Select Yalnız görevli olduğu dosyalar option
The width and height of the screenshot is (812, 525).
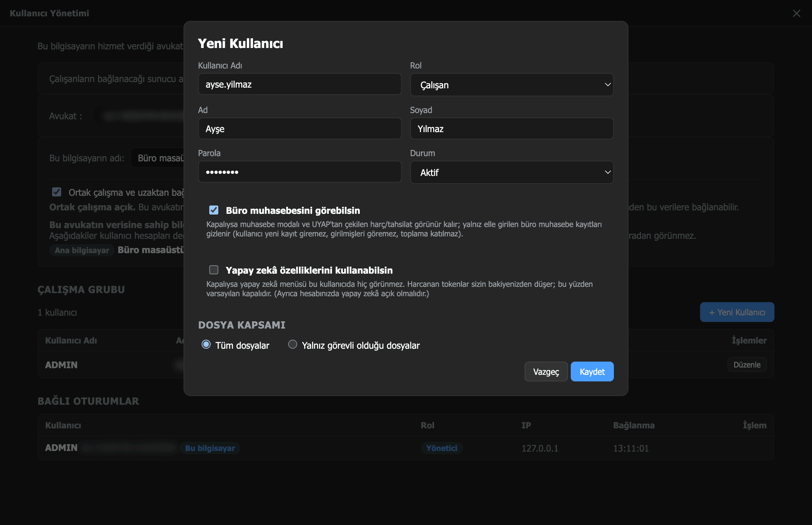(x=293, y=345)
